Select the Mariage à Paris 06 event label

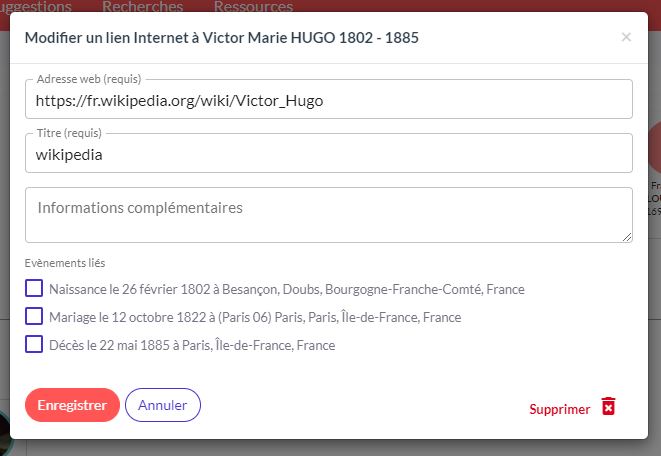pos(255,317)
